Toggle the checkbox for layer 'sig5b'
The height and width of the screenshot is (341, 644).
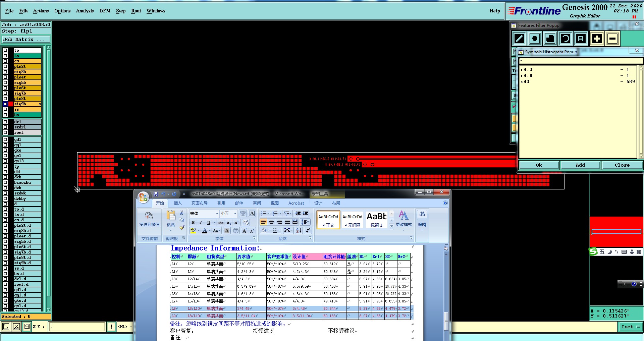(5, 82)
